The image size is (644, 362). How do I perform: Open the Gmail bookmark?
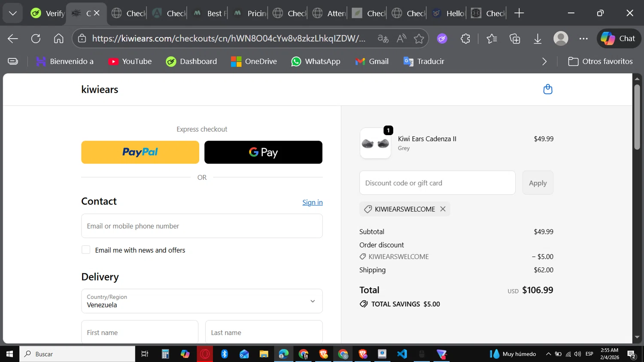point(372,61)
